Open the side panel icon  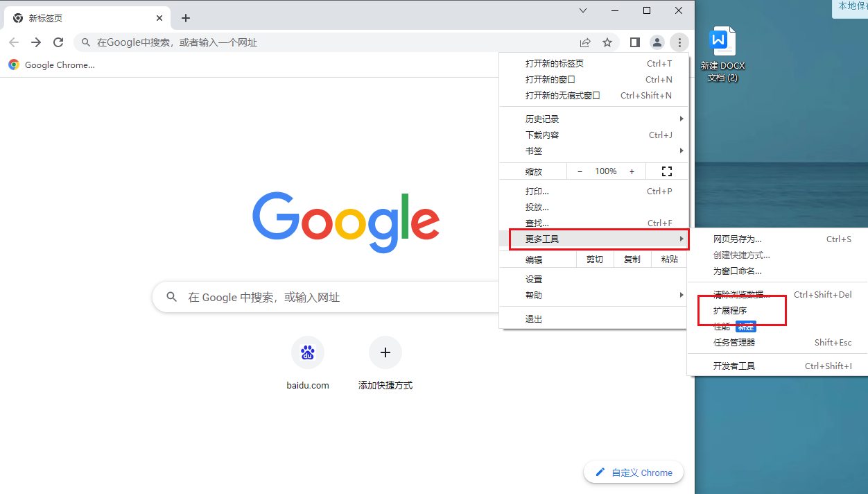pyautogui.click(x=634, y=42)
